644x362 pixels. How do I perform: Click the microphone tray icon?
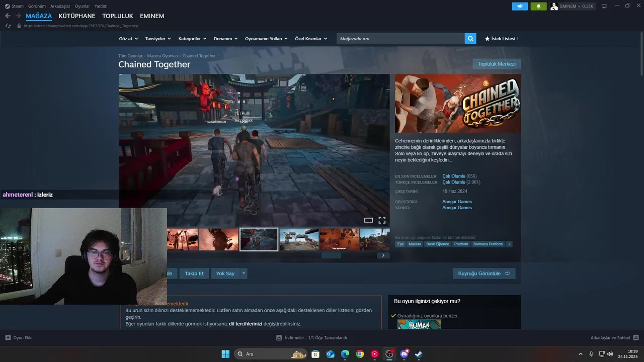591,354
